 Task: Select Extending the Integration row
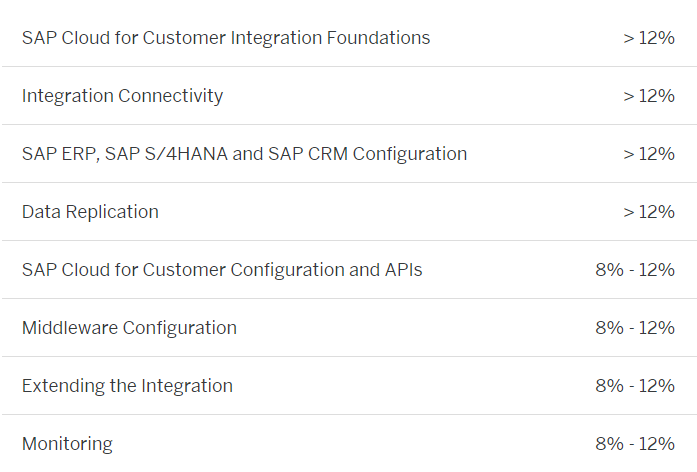pyautogui.click(x=349, y=386)
